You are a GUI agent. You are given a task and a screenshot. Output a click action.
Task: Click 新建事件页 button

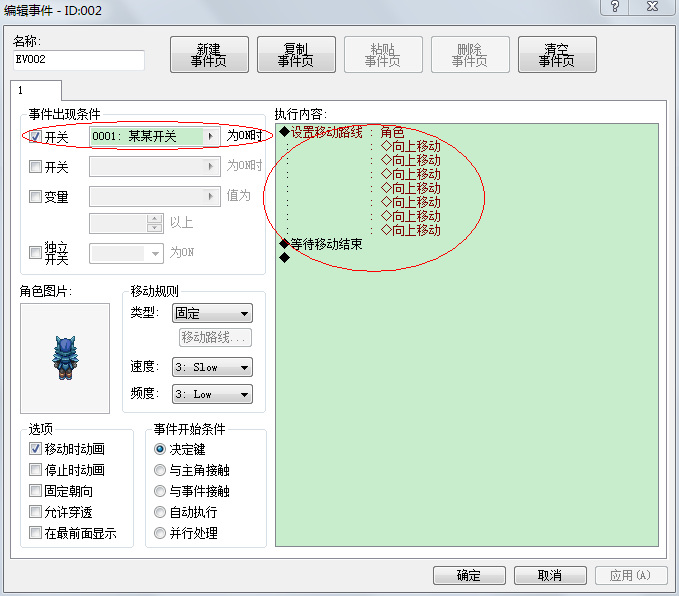pyautogui.click(x=209, y=55)
